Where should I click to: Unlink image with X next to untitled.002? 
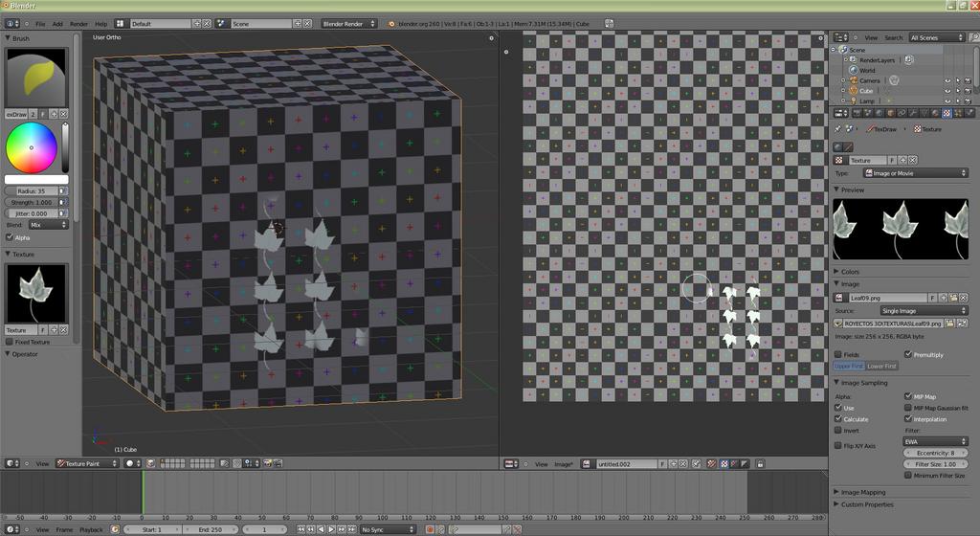tap(682, 463)
